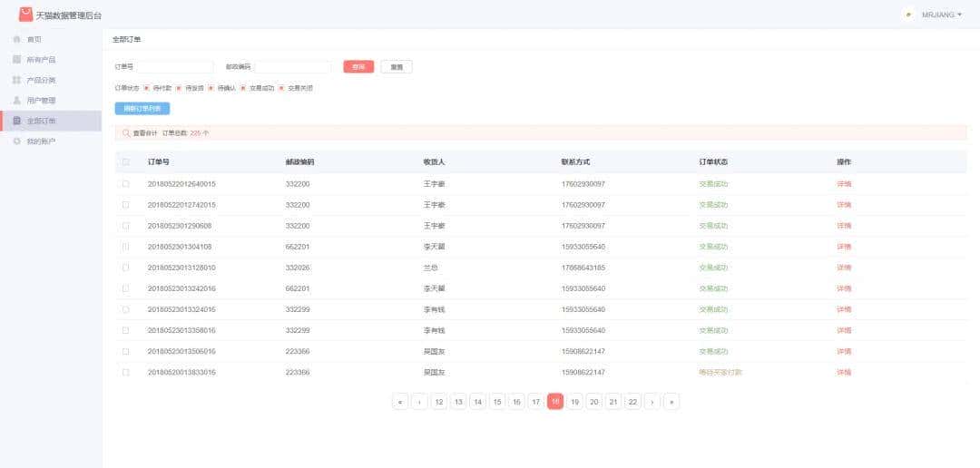Viewport: 980px width, 468px height.
Task: Click the highlighted current page 18
Action: [x=555, y=402]
